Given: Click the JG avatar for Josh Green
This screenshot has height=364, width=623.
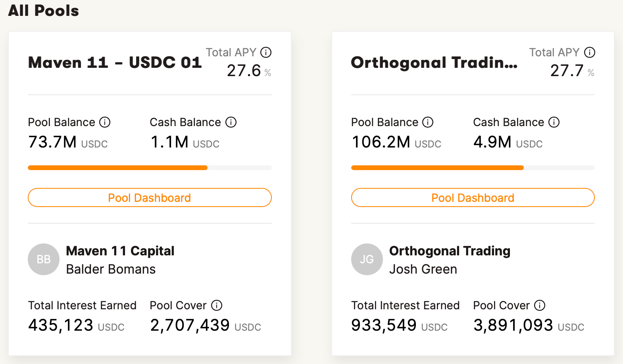Looking at the screenshot, I should point(367,259).
